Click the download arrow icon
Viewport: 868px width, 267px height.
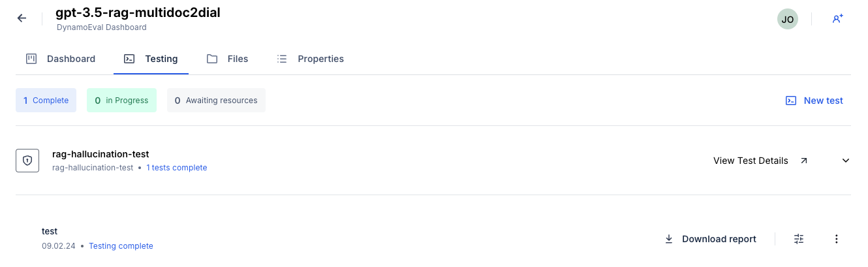point(668,239)
